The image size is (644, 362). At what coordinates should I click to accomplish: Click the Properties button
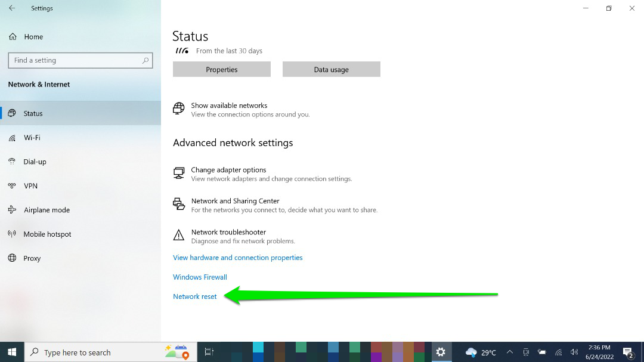222,69
